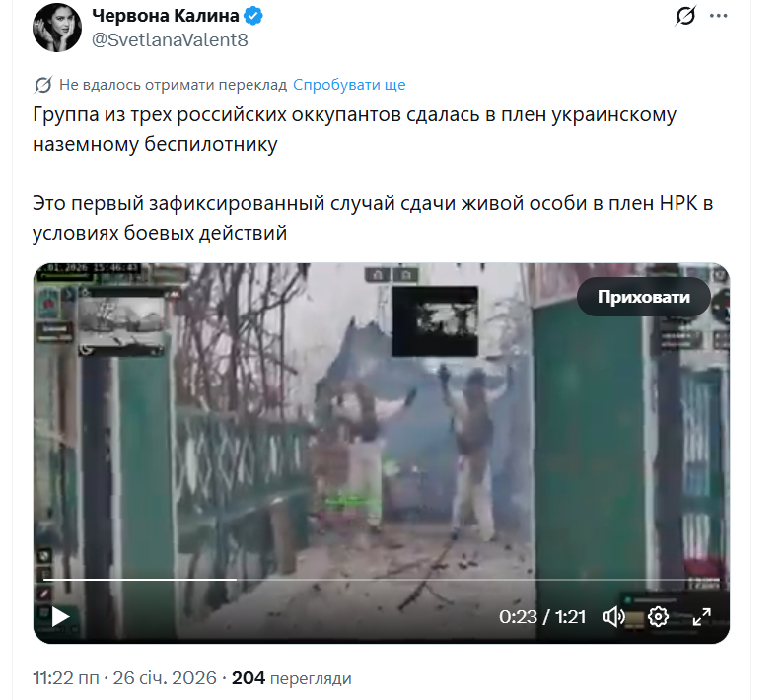Viewport: 784px width, 700px height.
Task: Click Спробувати ще to retry translation
Action: (349, 85)
